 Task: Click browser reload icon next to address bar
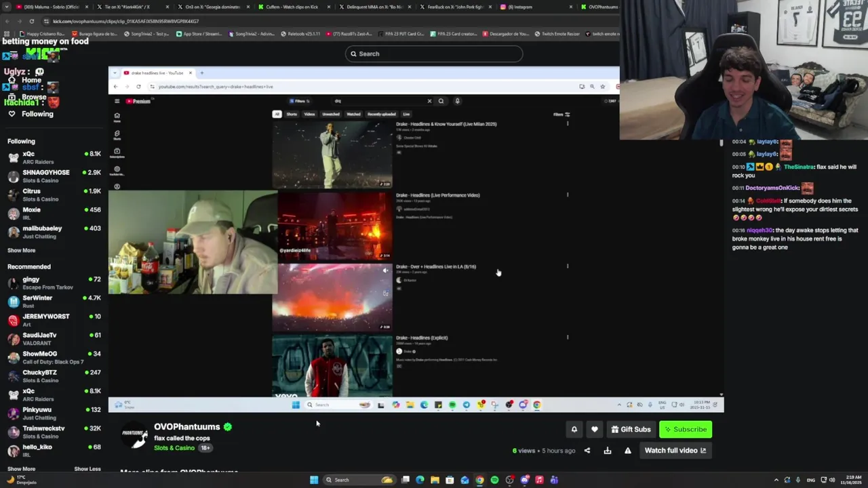point(31,21)
